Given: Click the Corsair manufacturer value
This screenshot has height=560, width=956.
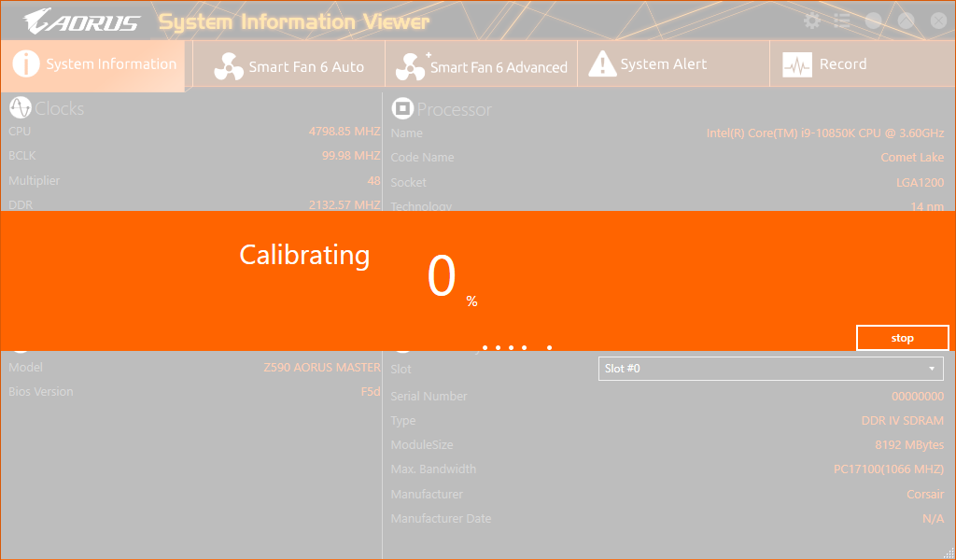Looking at the screenshot, I should [925, 494].
